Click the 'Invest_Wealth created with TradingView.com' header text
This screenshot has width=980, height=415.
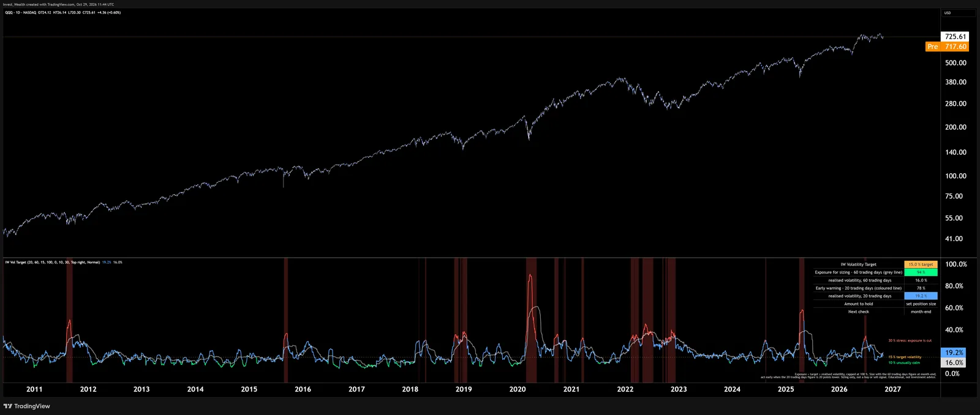point(58,4)
